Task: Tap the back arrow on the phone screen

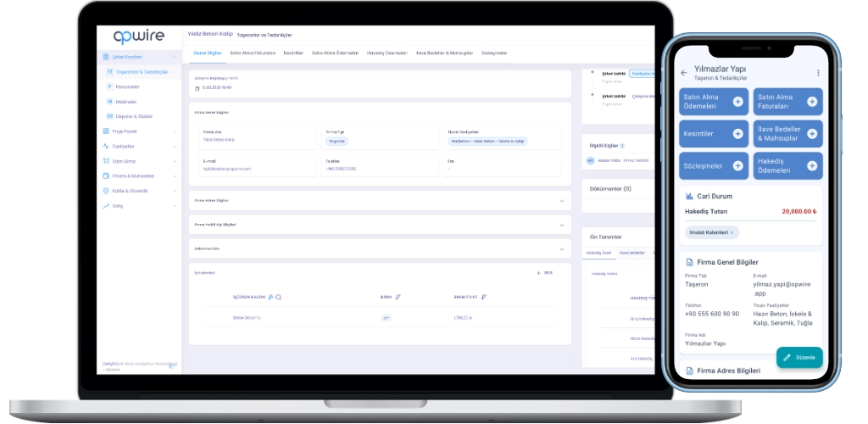Action: (x=684, y=73)
